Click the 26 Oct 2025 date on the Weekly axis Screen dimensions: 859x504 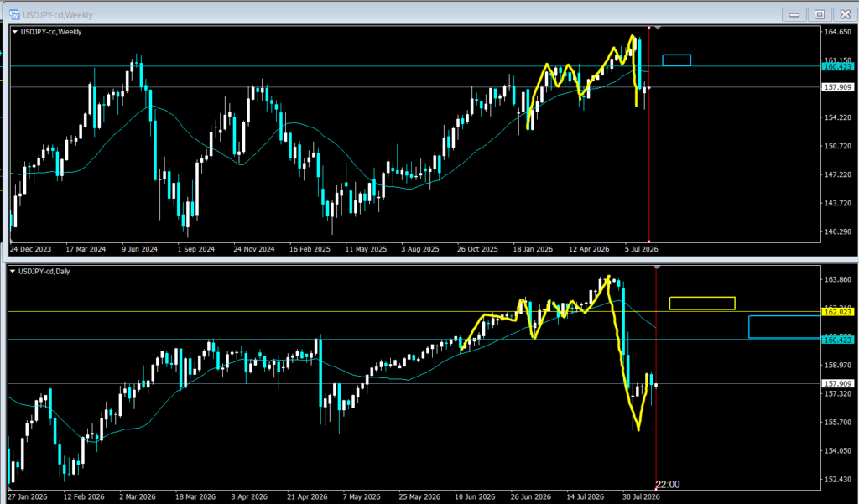[477, 249]
